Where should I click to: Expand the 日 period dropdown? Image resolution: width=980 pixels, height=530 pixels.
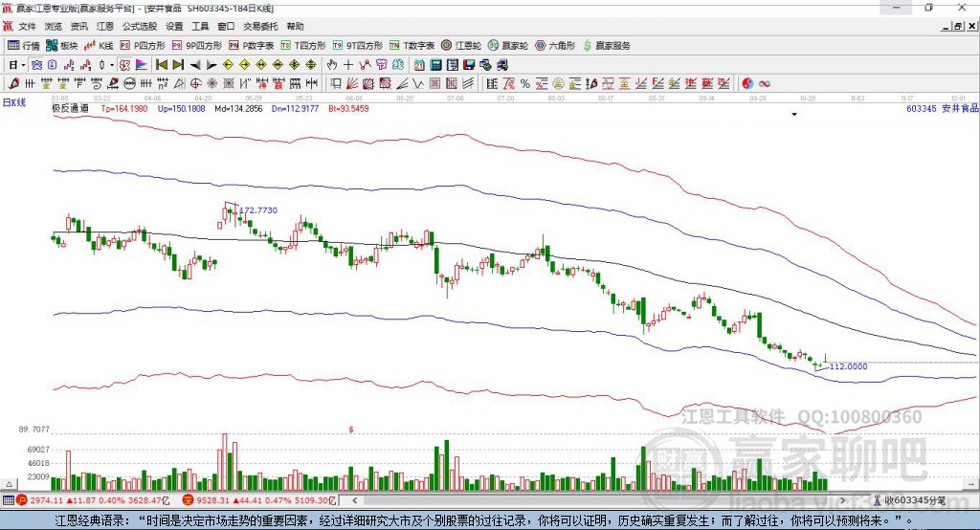(x=23, y=65)
